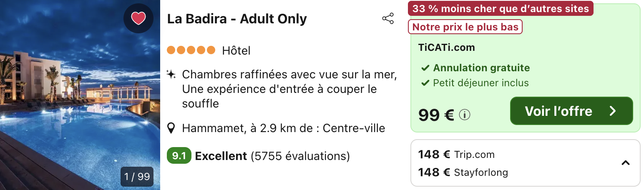Open La Badira - Adult Only title

point(237,19)
